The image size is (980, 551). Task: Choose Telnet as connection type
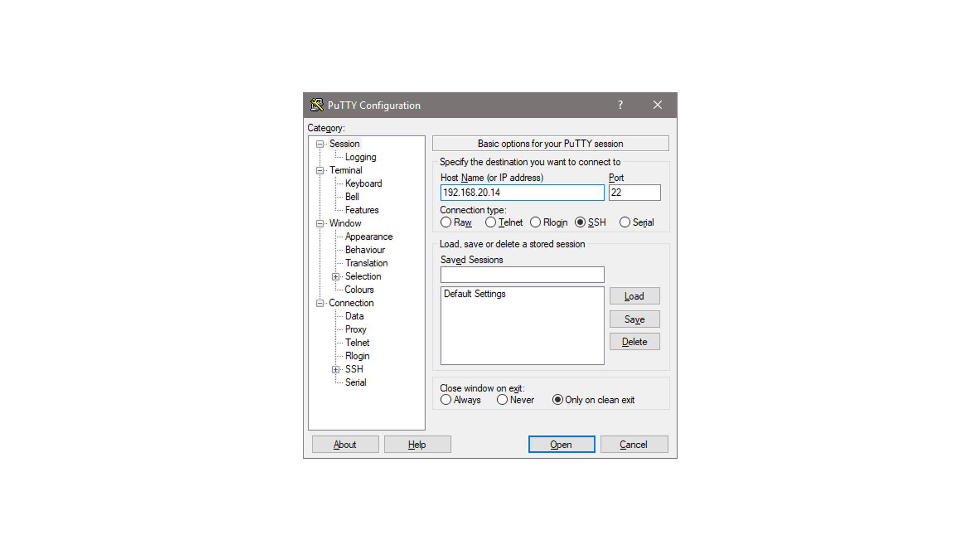pyautogui.click(x=491, y=223)
